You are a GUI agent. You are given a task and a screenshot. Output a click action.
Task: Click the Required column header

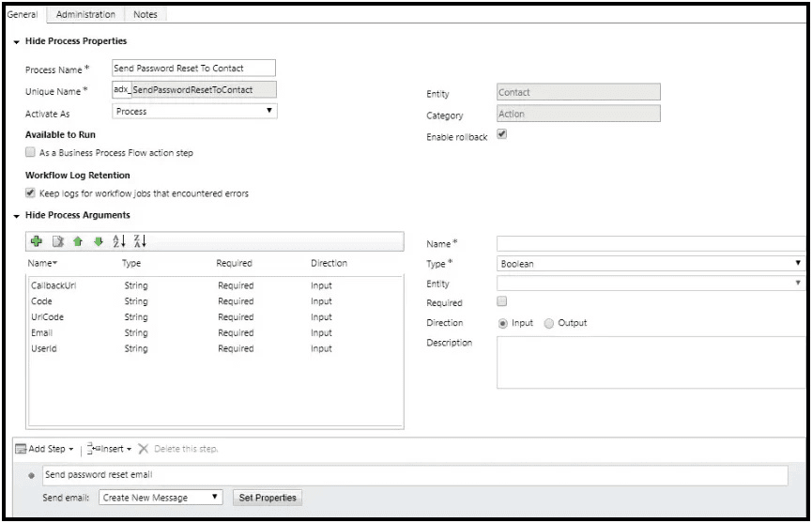[x=234, y=263]
